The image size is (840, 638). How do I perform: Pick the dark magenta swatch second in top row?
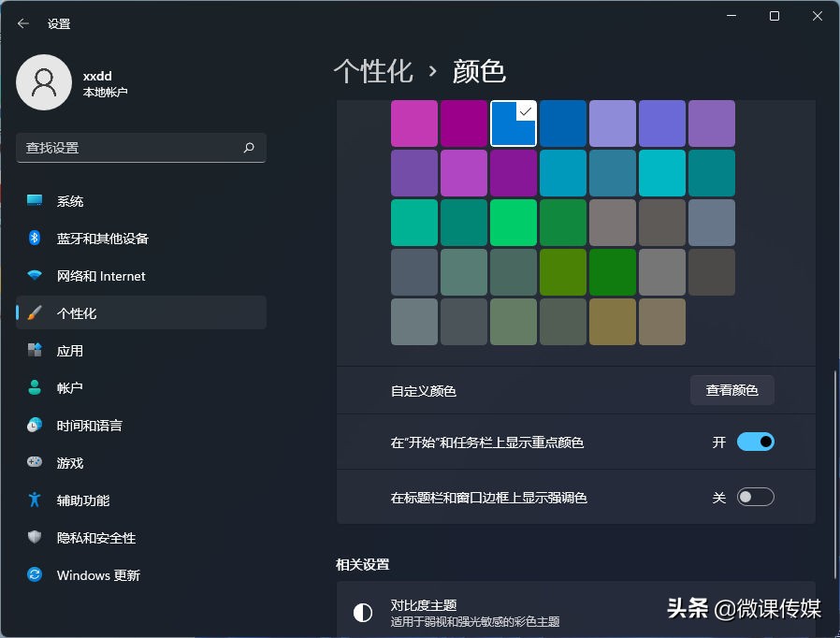[464, 123]
